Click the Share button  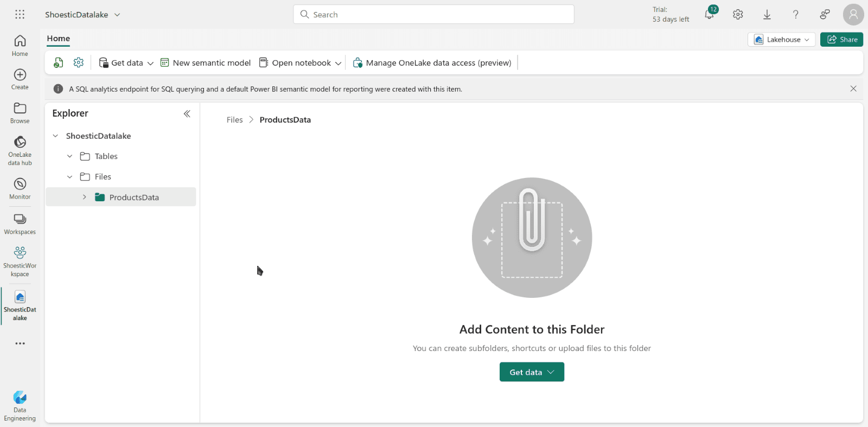pos(841,40)
